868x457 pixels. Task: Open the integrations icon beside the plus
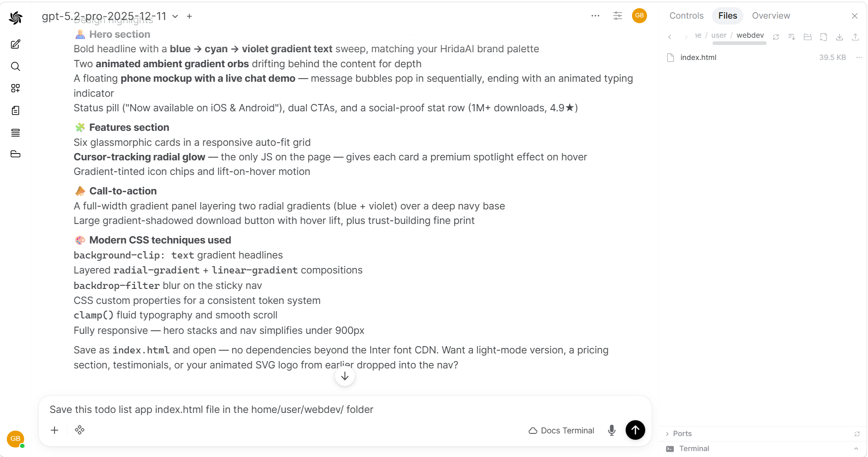pyautogui.click(x=80, y=430)
